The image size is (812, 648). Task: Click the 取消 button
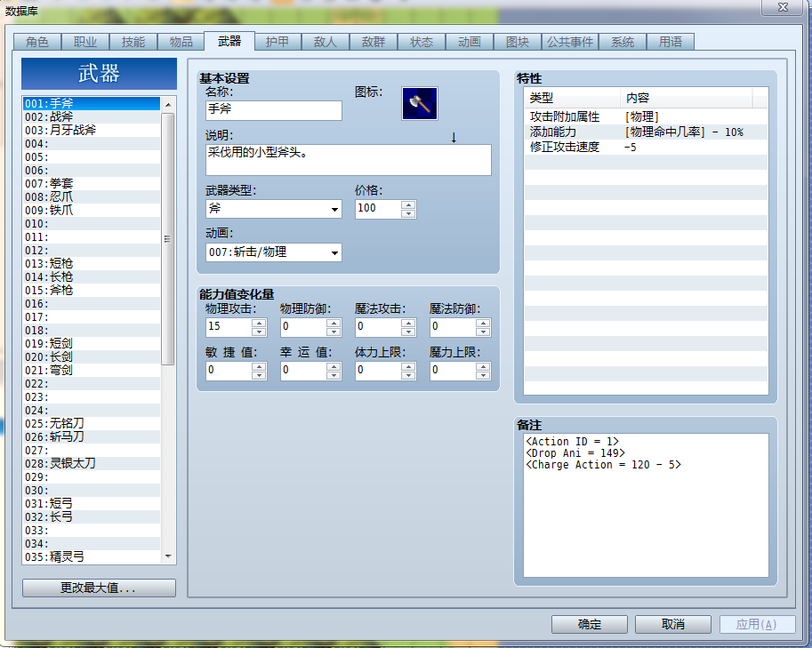tap(673, 624)
